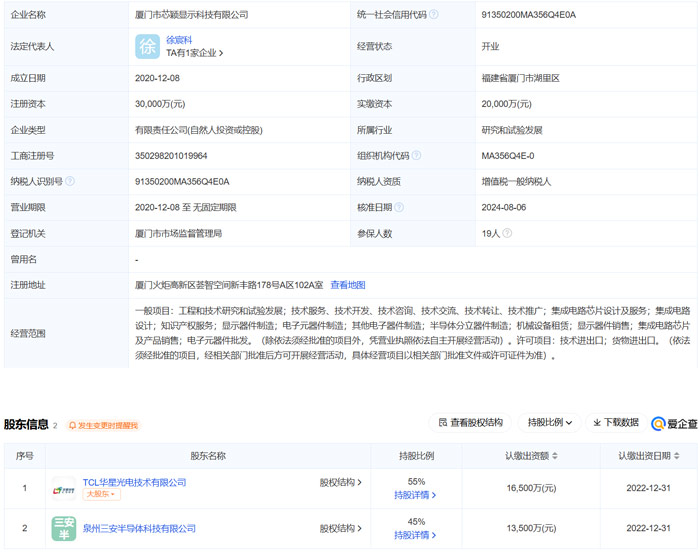Open the 查看地图 link for the address
The image size is (700, 552).
pyautogui.click(x=348, y=285)
